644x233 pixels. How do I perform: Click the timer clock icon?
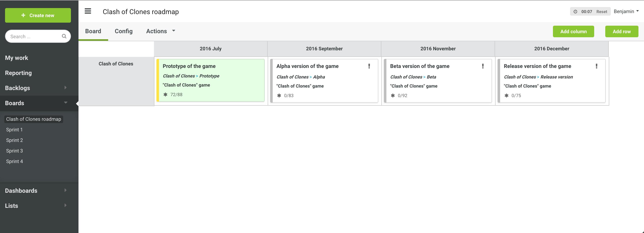575,12
